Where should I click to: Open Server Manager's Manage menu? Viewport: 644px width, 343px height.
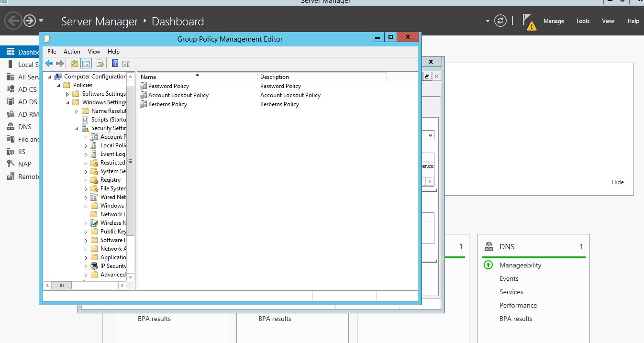(x=554, y=21)
